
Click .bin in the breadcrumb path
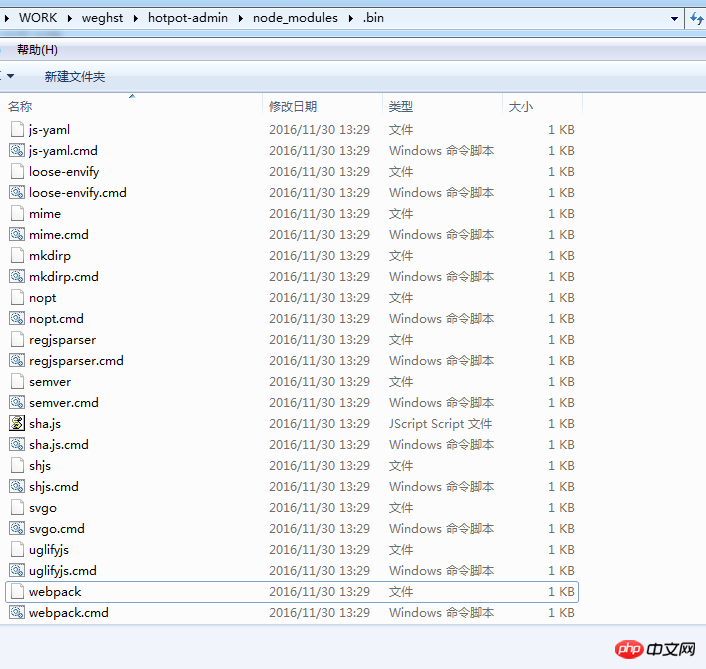373,18
